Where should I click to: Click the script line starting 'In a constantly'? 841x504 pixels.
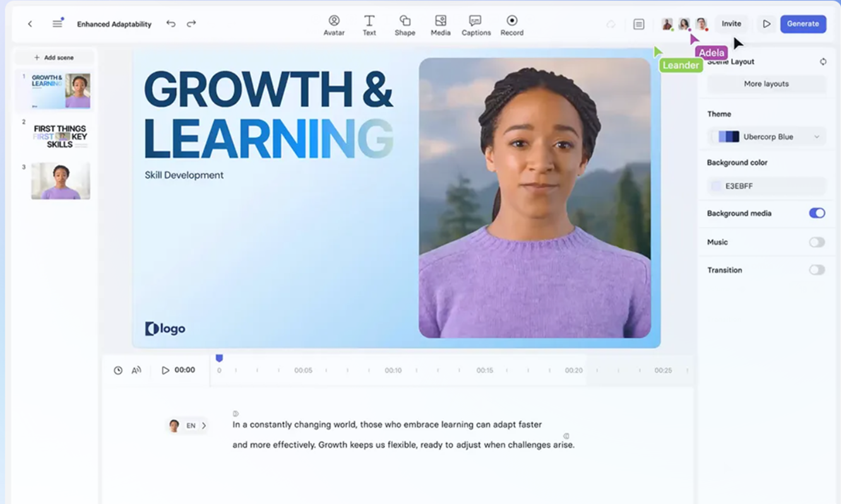[x=387, y=425]
